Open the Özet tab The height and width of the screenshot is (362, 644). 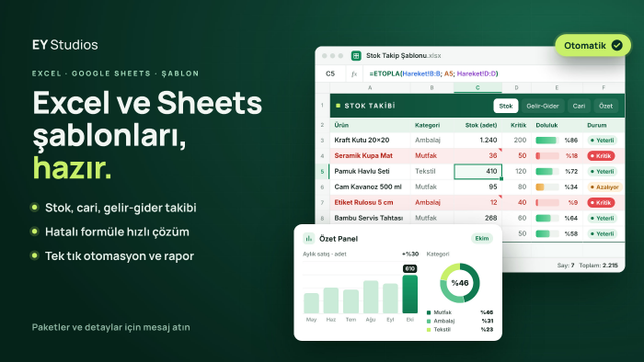(605, 106)
